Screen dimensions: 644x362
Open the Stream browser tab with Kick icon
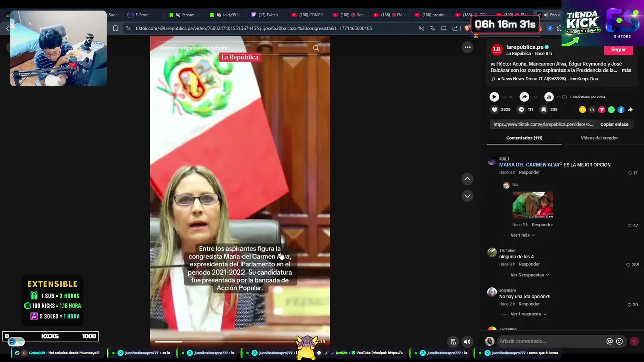click(x=184, y=15)
